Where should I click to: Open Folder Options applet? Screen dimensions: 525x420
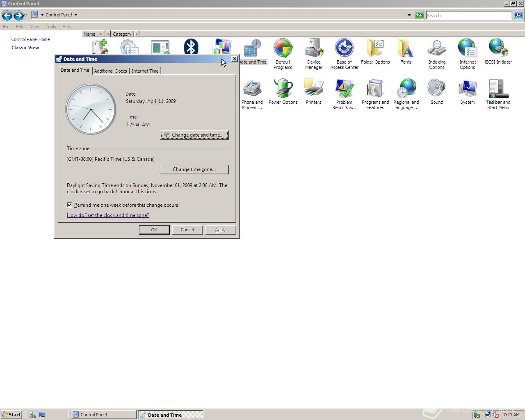(x=375, y=52)
